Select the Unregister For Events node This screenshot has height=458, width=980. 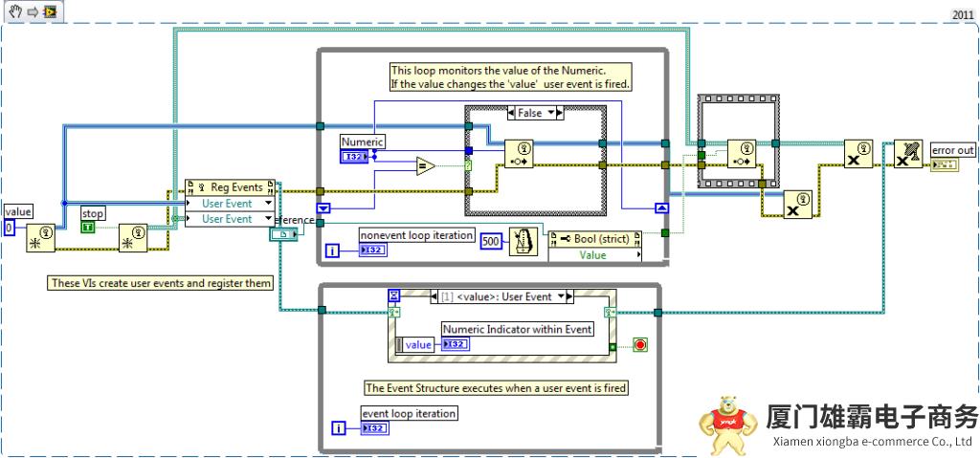point(908,154)
